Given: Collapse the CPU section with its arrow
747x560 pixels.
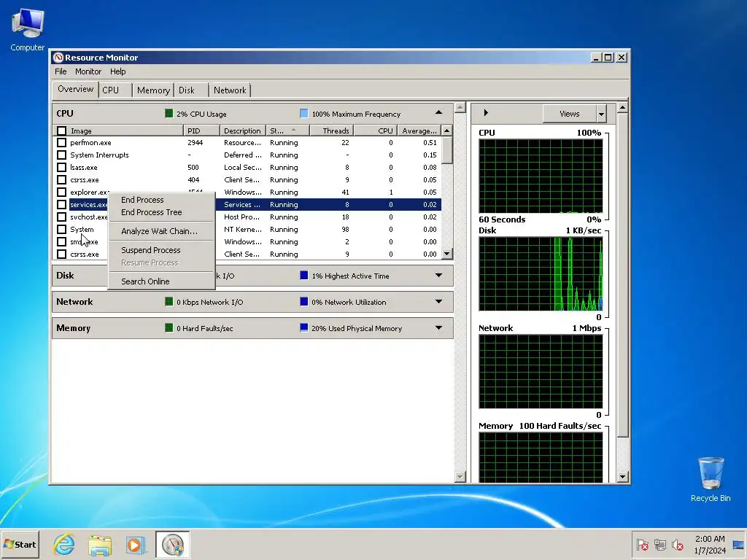Looking at the screenshot, I should point(438,113).
